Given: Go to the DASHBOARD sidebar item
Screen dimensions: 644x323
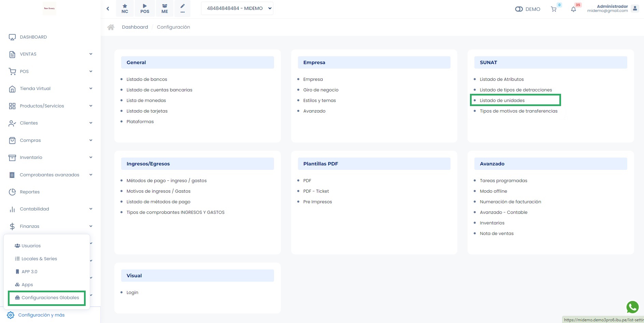Looking at the screenshot, I should pos(33,37).
